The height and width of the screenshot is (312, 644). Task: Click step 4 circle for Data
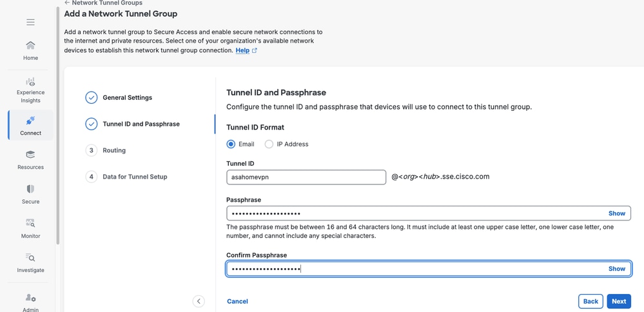[x=91, y=177]
